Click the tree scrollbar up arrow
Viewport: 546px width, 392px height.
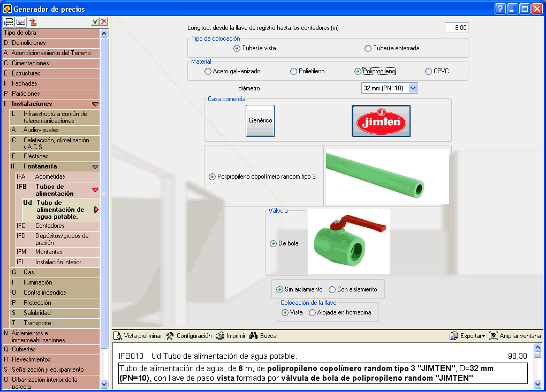click(x=104, y=33)
